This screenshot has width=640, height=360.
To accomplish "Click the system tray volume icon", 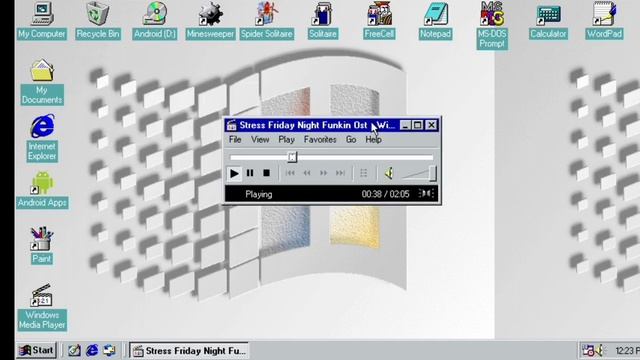I will (x=600, y=350).
